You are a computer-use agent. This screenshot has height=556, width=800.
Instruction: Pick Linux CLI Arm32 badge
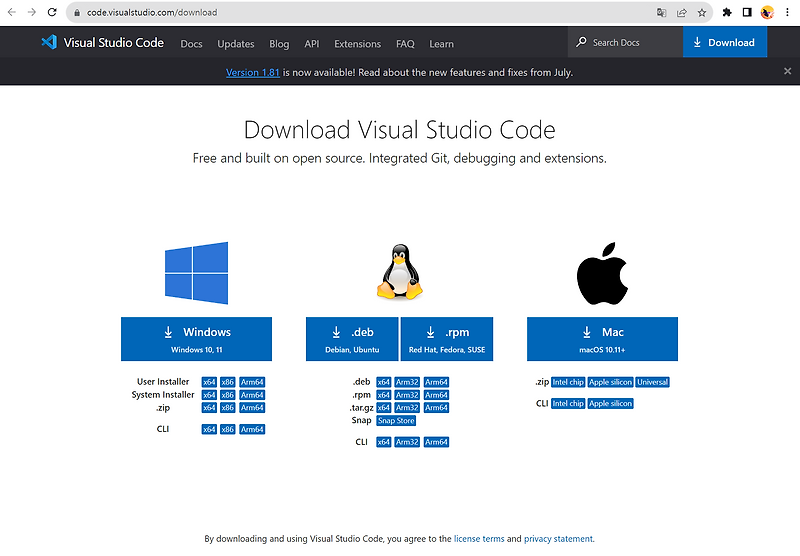pos(407,442)
